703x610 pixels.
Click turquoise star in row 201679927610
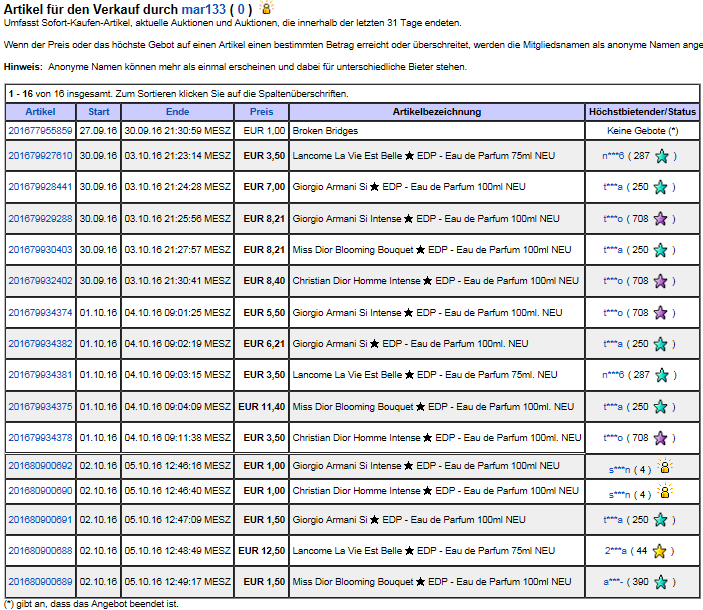(x=662, y=156)
